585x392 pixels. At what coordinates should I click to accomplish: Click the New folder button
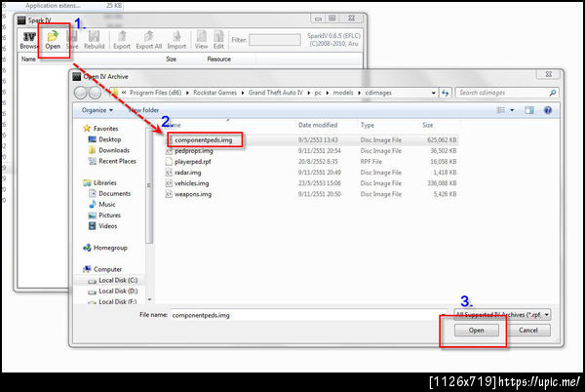point(143,110)
